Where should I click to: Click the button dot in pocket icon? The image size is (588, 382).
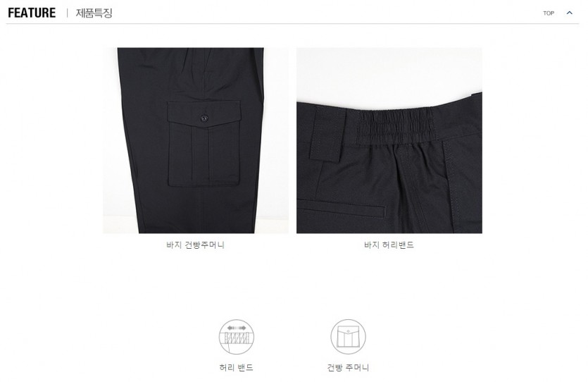348,331
